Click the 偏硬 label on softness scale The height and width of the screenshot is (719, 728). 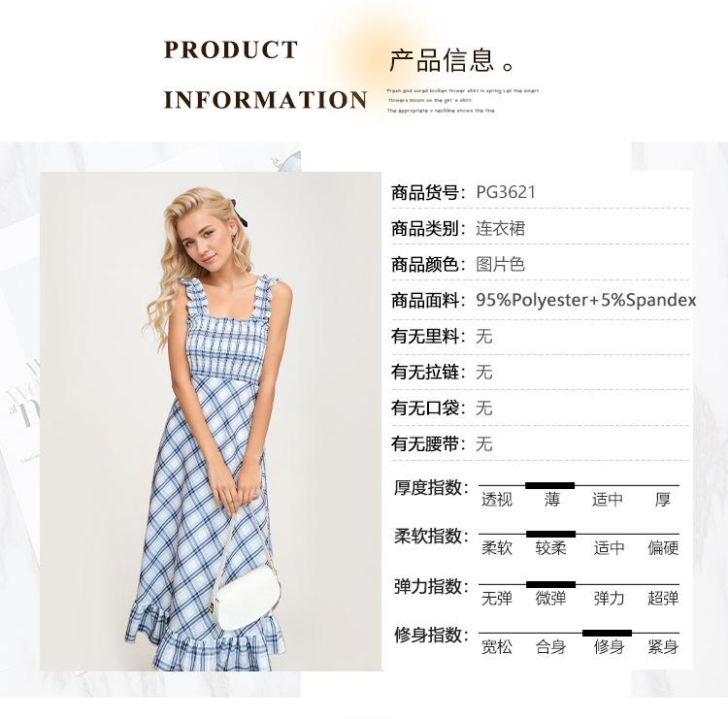coord(663,548)
